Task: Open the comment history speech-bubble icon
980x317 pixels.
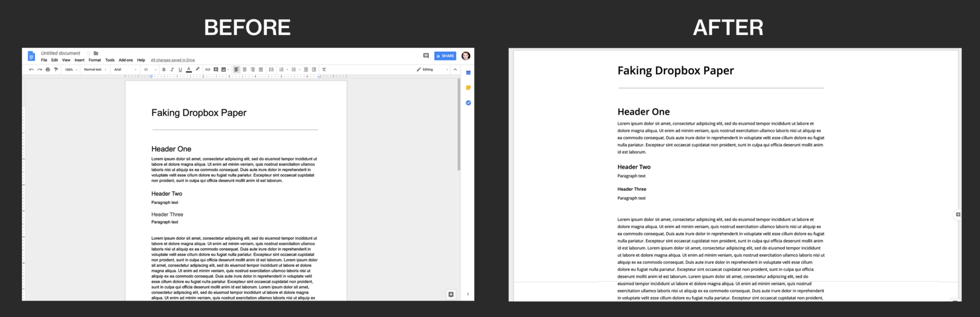Action: [426, 56]
